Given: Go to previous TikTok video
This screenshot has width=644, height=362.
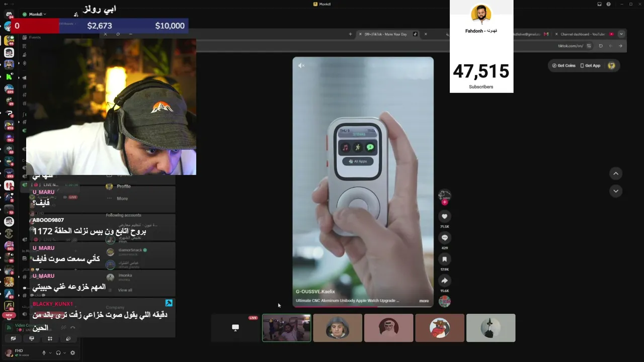Looking at the screenshot, I should click(x=616, y=173).
